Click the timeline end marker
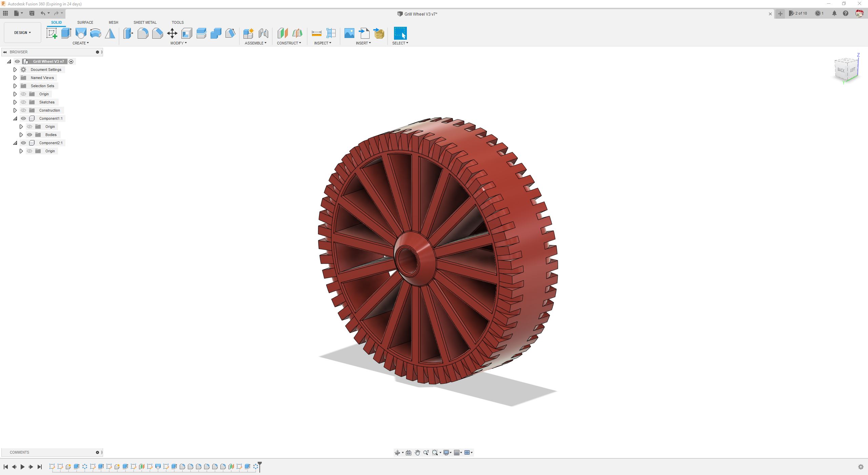This screenshot has width=868, height=475. [x=260, y=467]
